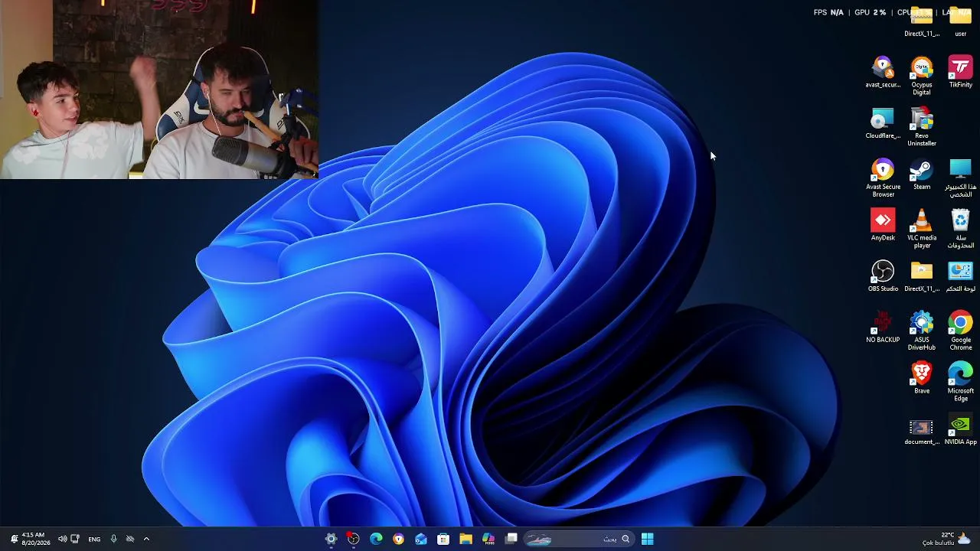Open File Explorer from the taskbar

coord(465,539)
